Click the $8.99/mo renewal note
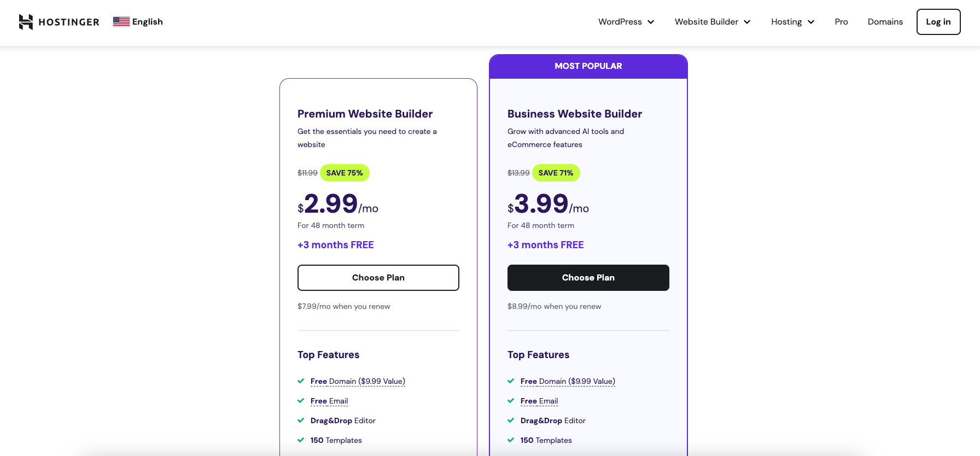 click(554, 306)
